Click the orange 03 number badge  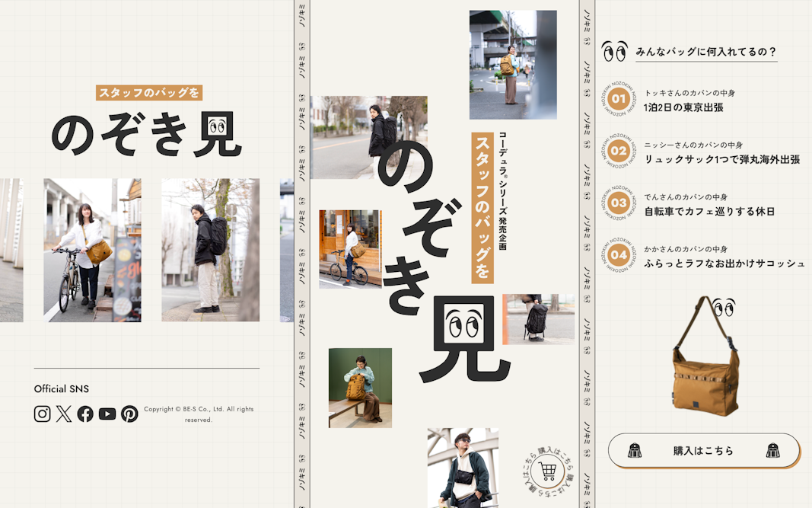point(618,203)
